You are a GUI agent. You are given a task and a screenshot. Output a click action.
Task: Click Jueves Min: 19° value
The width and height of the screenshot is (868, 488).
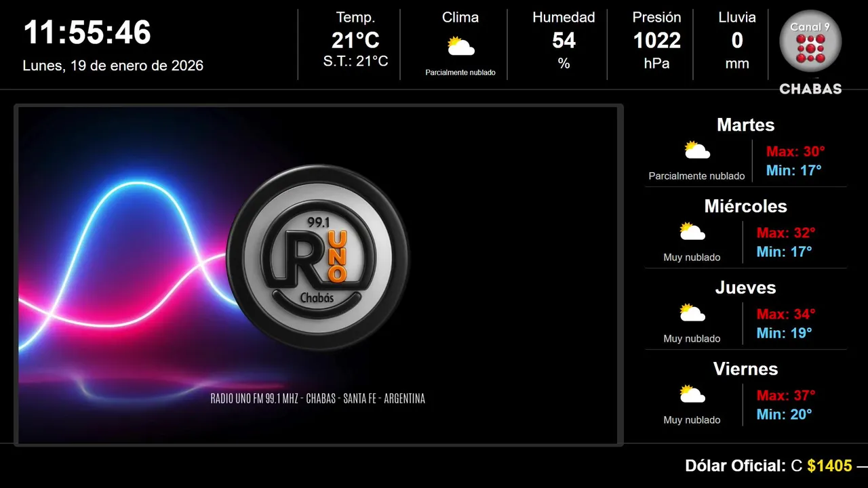(x=784, y=333)
